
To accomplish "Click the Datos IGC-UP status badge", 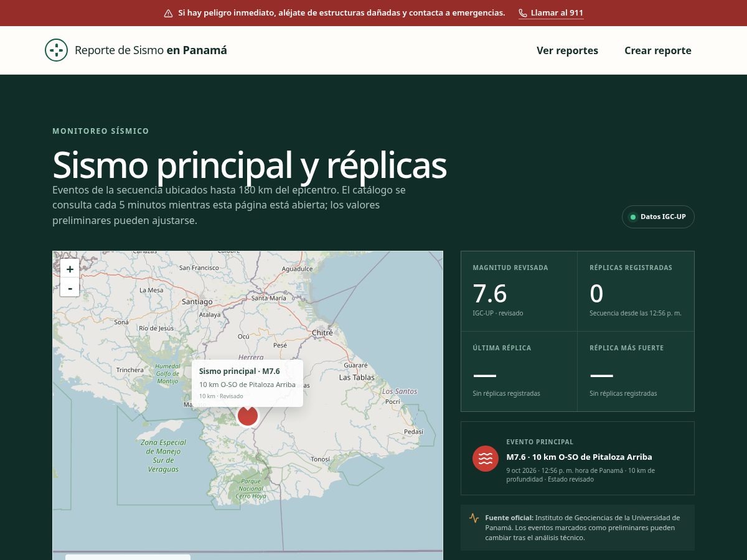I will click(658, 217).
